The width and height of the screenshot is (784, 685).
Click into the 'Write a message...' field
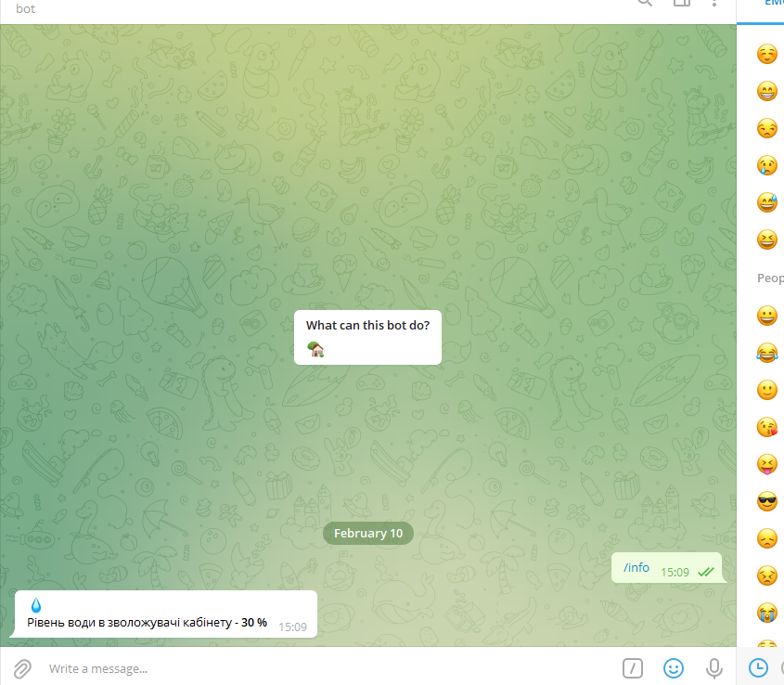point(330,668)
